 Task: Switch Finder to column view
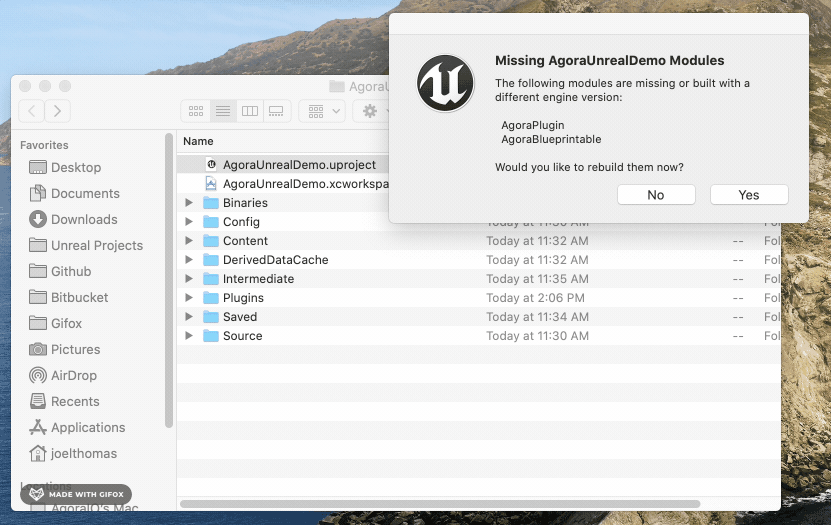(250, 111)
